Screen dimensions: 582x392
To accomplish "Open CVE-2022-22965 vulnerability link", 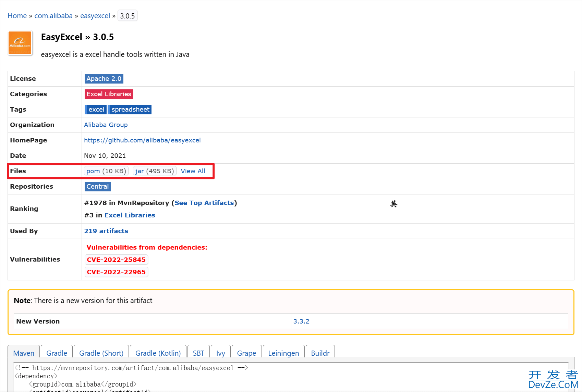I will click(116, 272).
